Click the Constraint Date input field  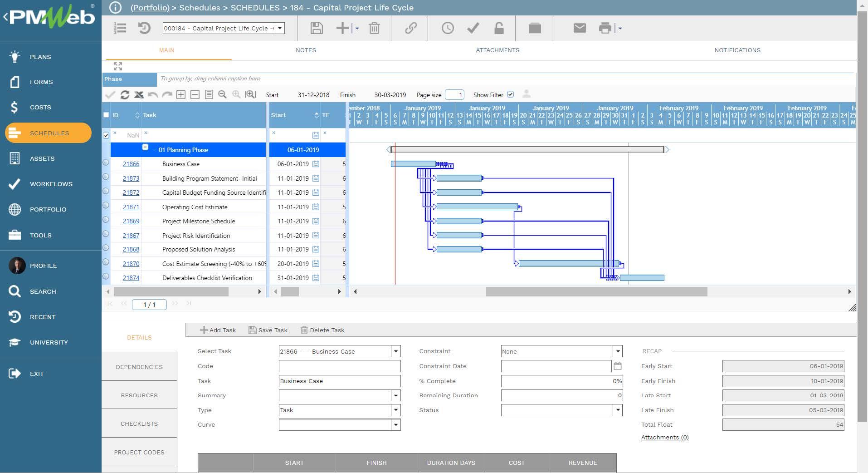coord(556,366)
